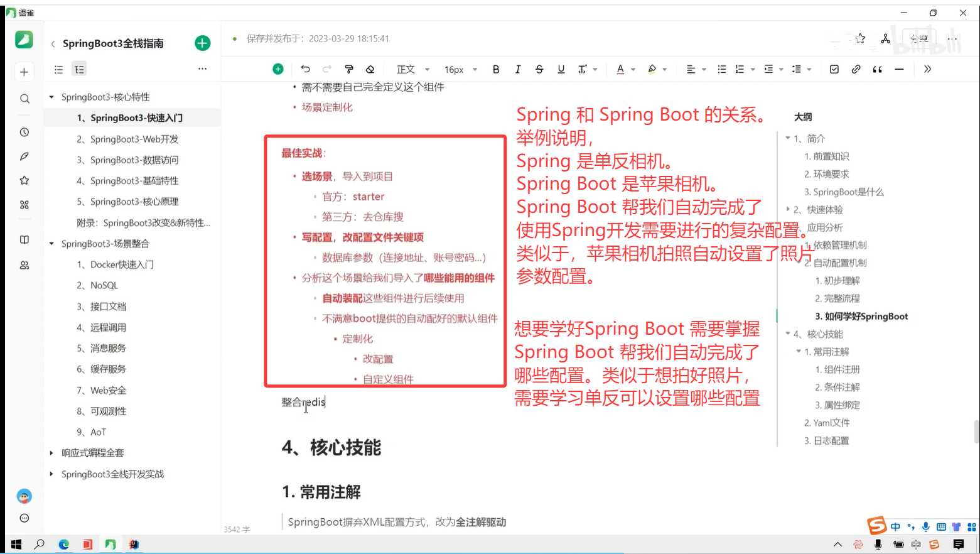Screen dimensions: 980x554
Task: Insert a numbered list
Action: [x=740, y=69]
